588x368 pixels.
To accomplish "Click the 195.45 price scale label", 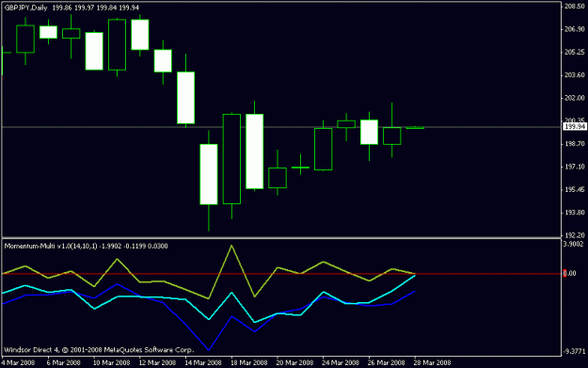I will click(x=575, y=190).
